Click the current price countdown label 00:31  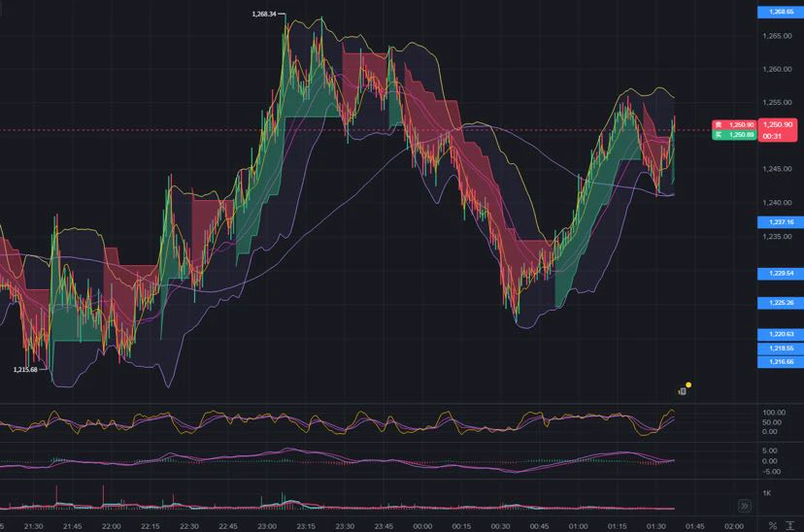pyautogui.click(x=772, y=136)
